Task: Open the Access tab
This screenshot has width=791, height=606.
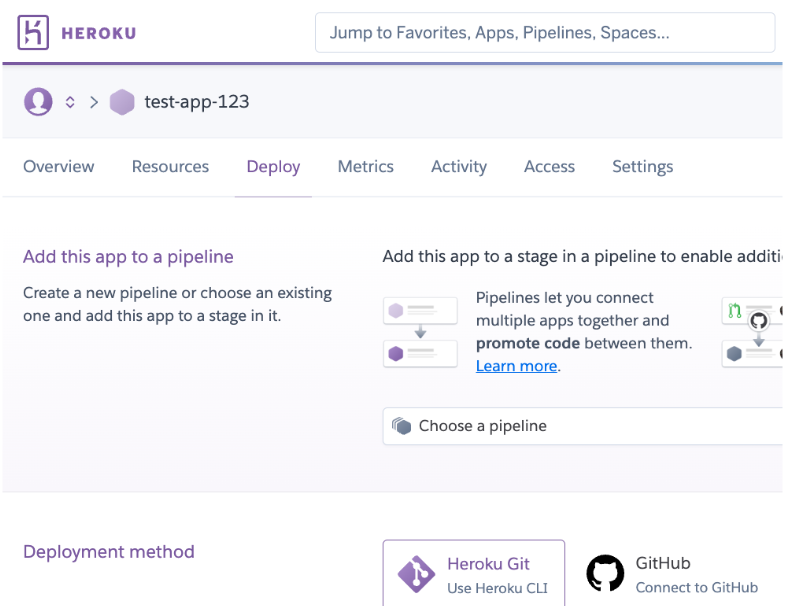Action: click(x=549, y=167)
